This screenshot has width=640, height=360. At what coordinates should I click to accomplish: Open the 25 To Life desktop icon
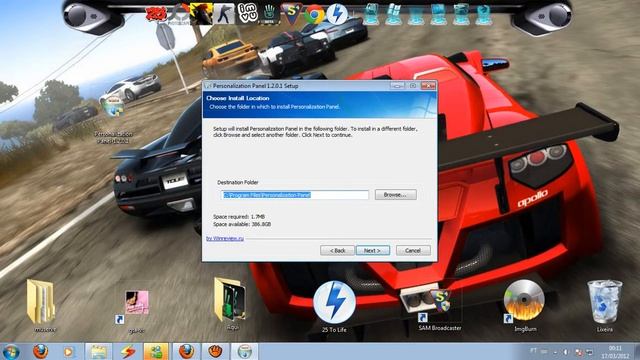point(334,306)
